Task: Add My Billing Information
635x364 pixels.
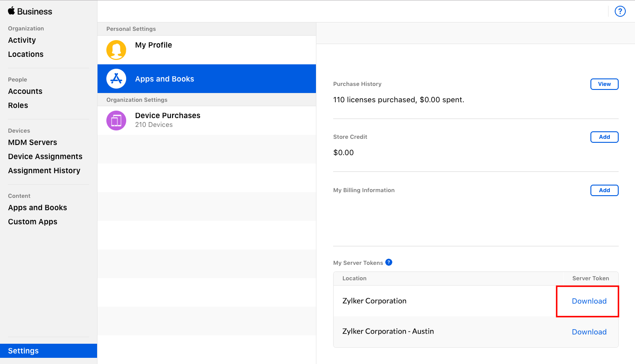Action: point(604,190)
